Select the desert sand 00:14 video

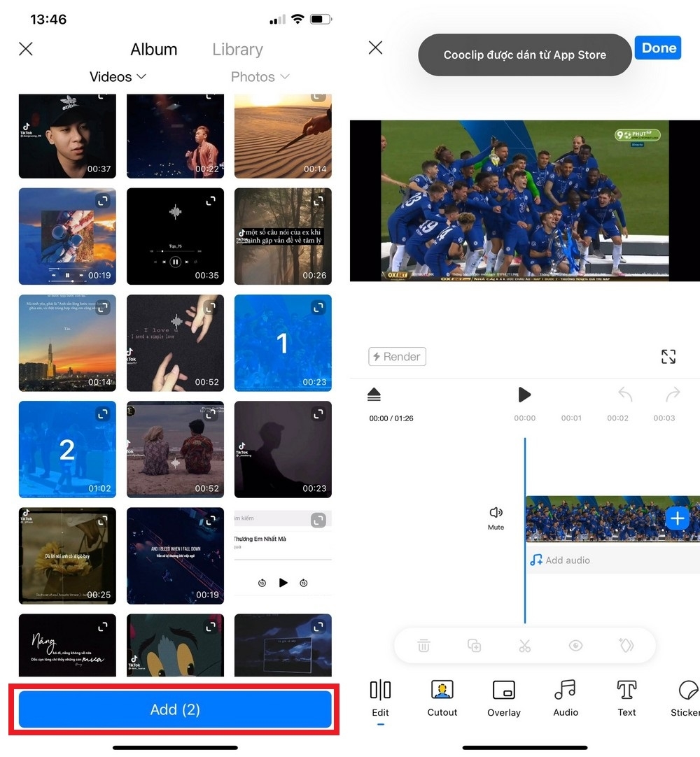(283, 136)
